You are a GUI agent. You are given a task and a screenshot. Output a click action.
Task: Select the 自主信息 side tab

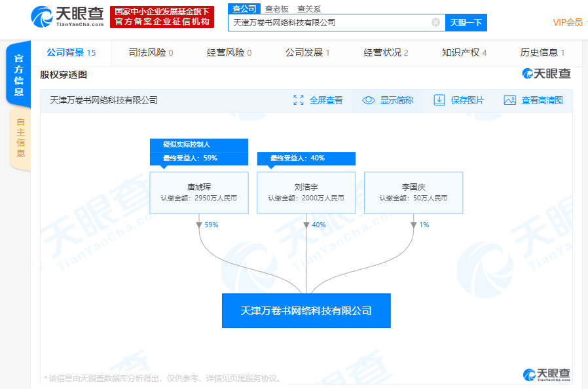tap(20, 138)
